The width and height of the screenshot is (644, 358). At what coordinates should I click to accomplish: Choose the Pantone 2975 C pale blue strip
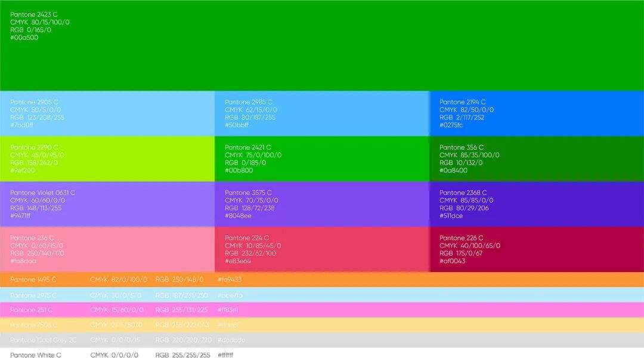click(322, 295)
